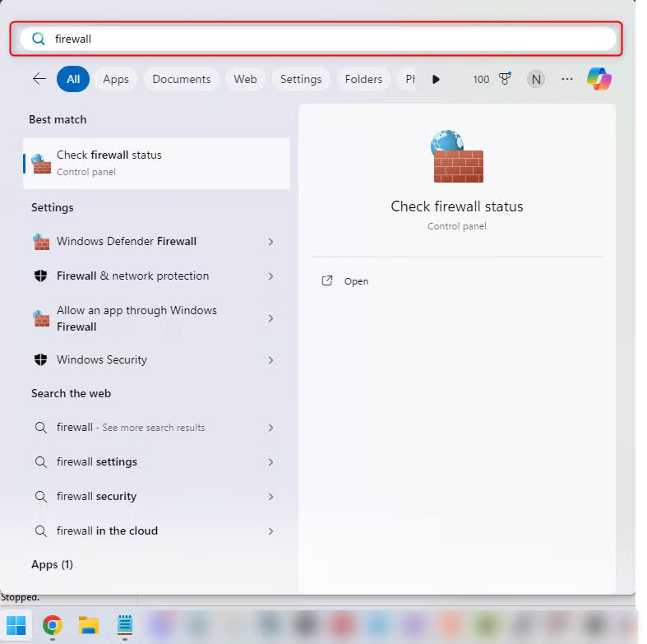
Task: Expand firewall See more search results chevron
Action: (270, 428)
